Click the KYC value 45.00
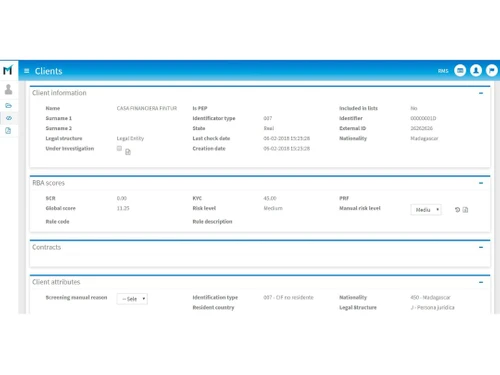 (270, 198)
